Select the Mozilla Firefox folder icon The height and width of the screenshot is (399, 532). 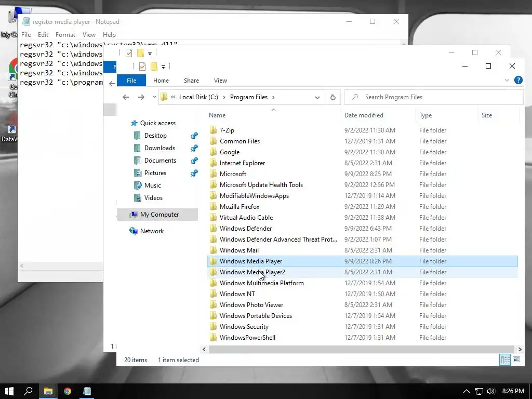(213, 207)
